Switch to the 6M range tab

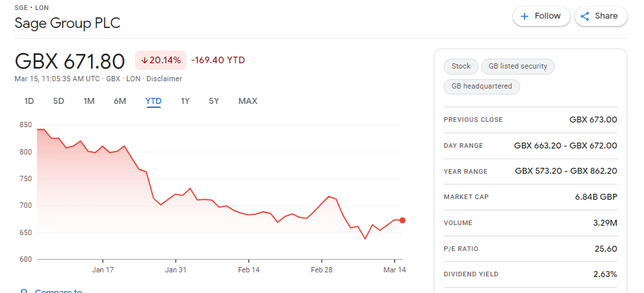tap(120, 101)
